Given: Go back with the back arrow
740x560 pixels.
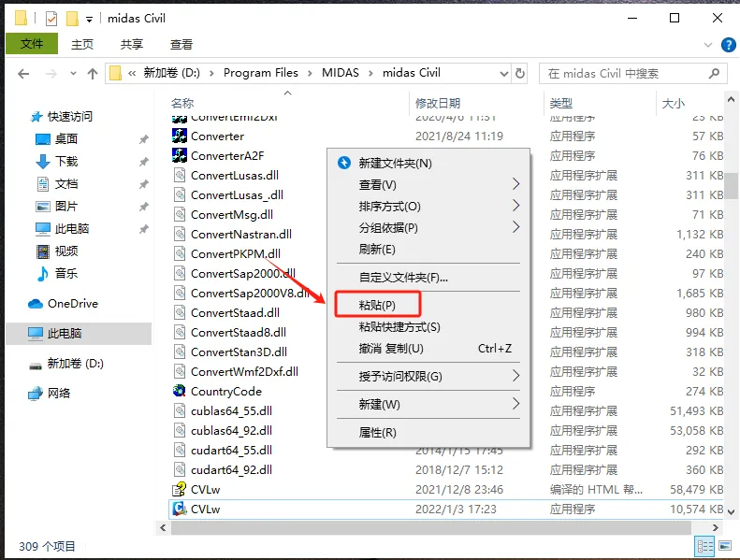Looking at the screenshot, I should click(x=23, y=74).
